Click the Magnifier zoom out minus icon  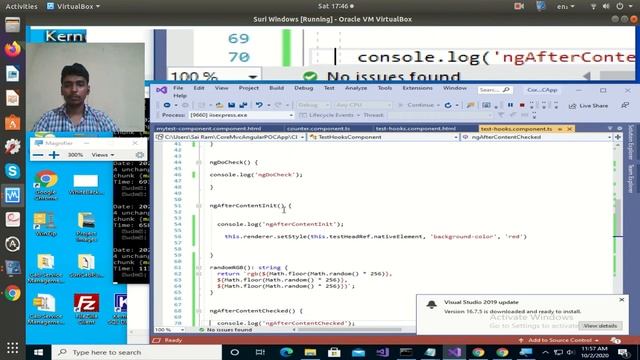[x=38, y=155]
